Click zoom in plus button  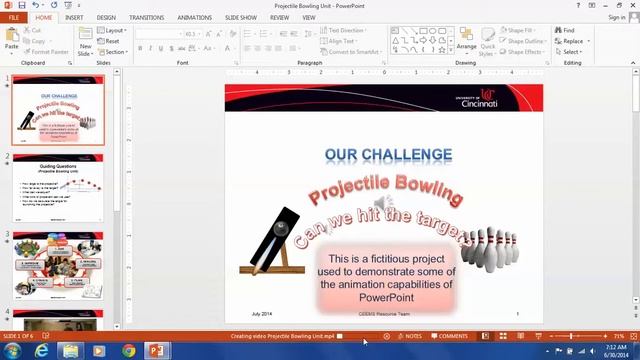(605, 336)
